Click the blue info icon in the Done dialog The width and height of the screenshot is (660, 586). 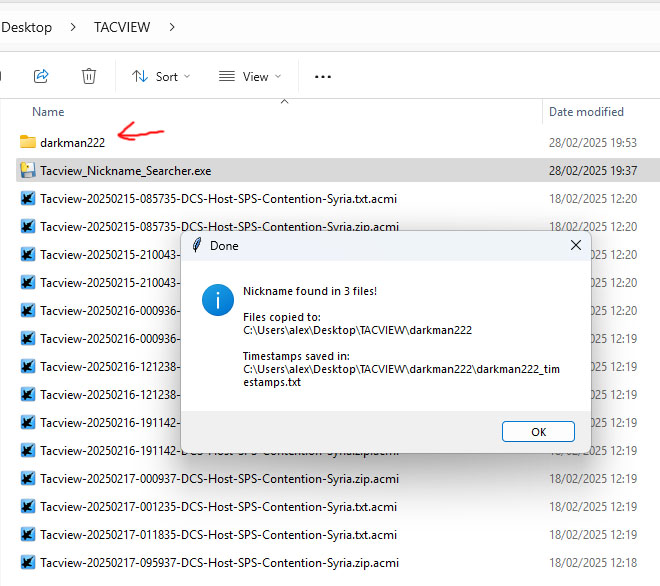[x=218, y=299]
